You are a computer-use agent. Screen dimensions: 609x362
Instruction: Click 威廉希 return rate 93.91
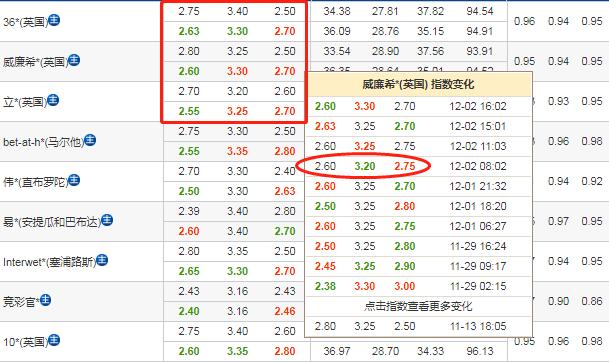point(480,51)
